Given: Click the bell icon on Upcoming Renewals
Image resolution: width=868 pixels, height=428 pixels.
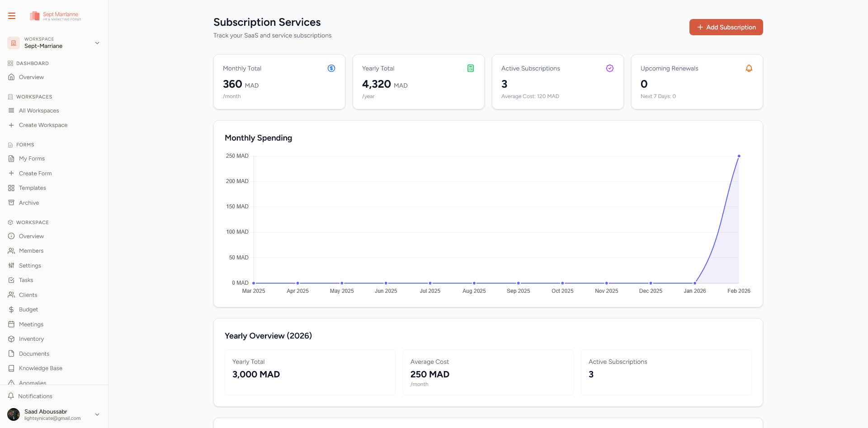Looking at the screenshot, I should click(x=749, y=68).
